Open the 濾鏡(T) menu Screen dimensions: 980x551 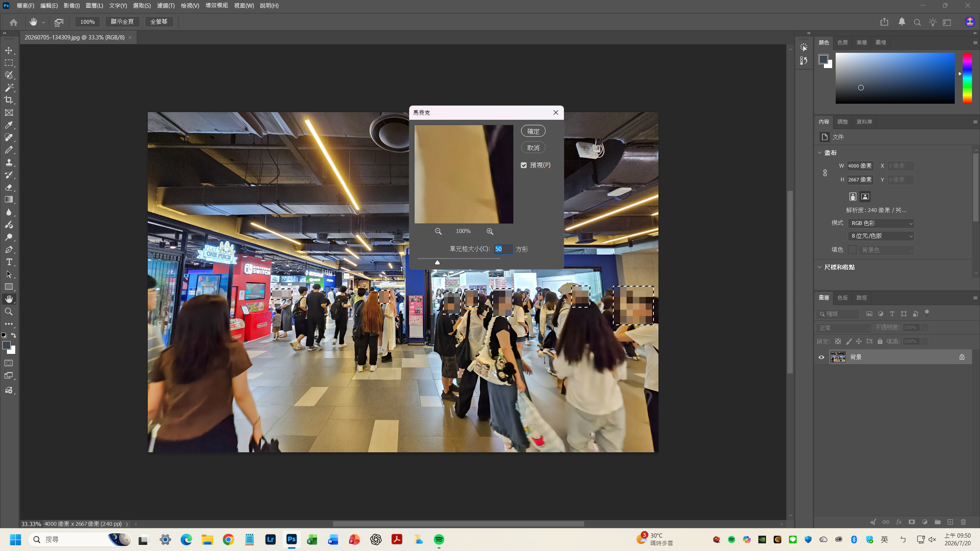coord(165,6)
